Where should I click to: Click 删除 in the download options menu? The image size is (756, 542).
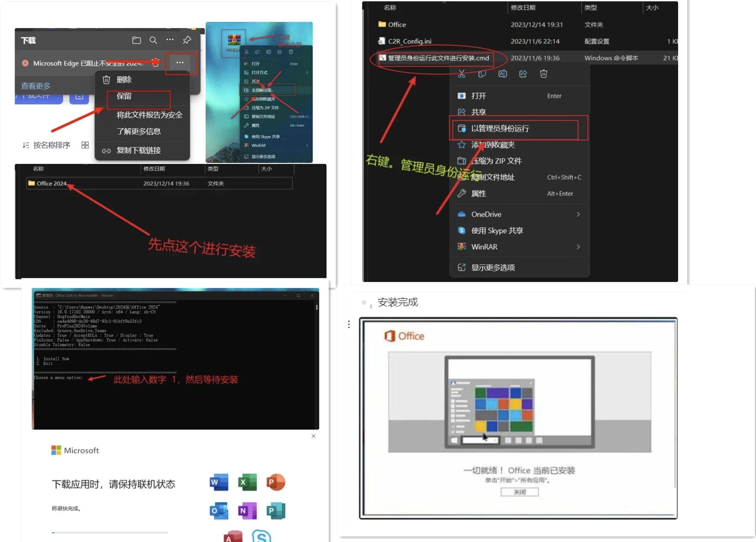coord(124,80)
